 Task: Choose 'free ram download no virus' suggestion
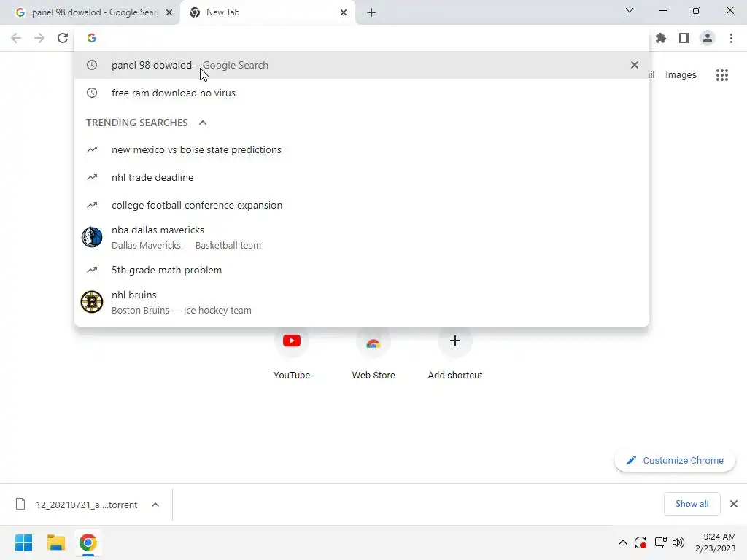[362, 93]
